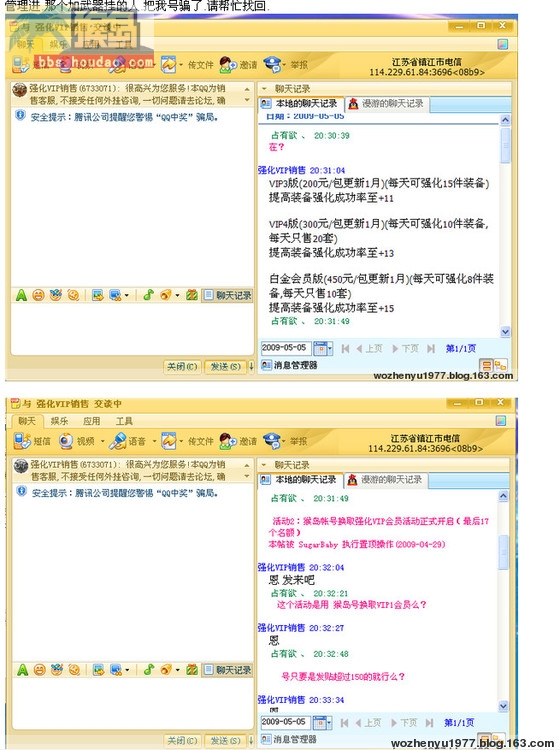
Task: Click the chat history scroll-down arrow in the top window
Action: click(505, 331)
